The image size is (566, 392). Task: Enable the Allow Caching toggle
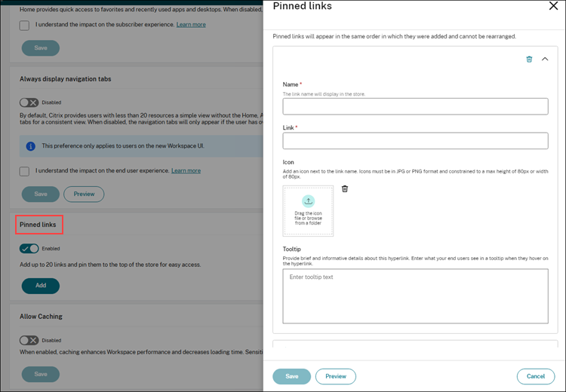[x=29, y=340]
